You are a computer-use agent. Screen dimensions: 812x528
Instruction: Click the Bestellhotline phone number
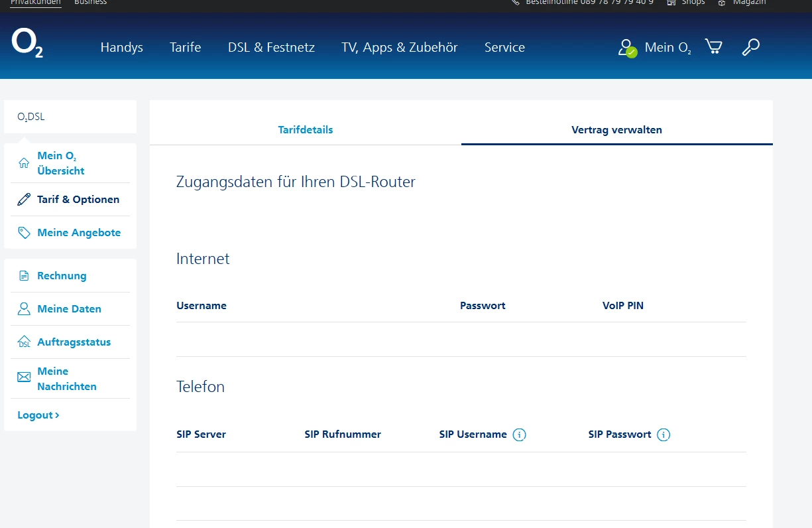[616, 3]
